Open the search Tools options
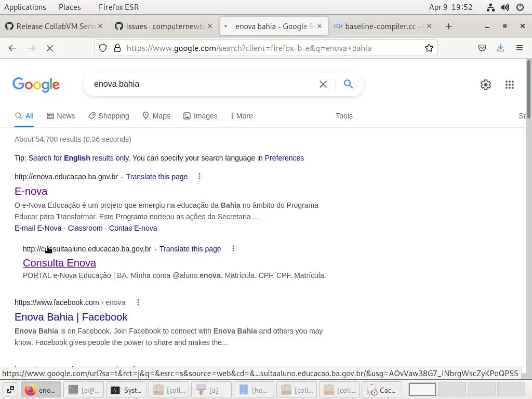The image size is (532, 399). (344, 116)
